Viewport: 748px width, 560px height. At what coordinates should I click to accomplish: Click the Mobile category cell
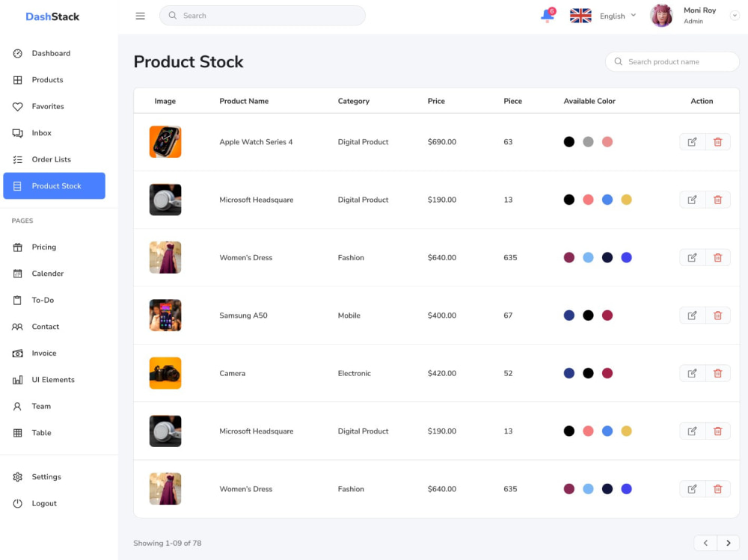click(349, 316)
